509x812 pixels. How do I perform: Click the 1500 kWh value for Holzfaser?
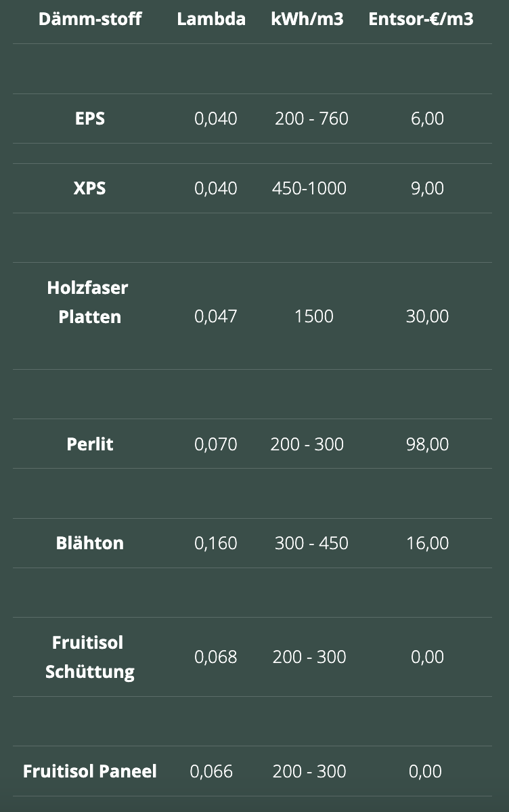point(314,316)
